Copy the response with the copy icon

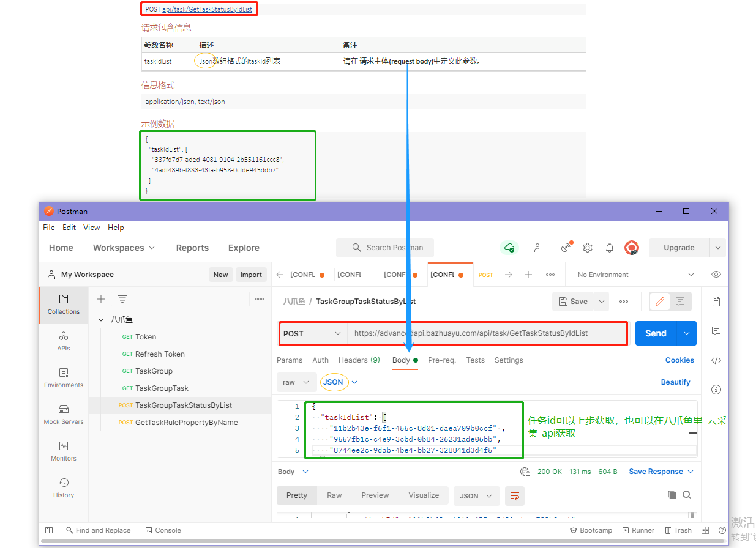click(672, 495)
